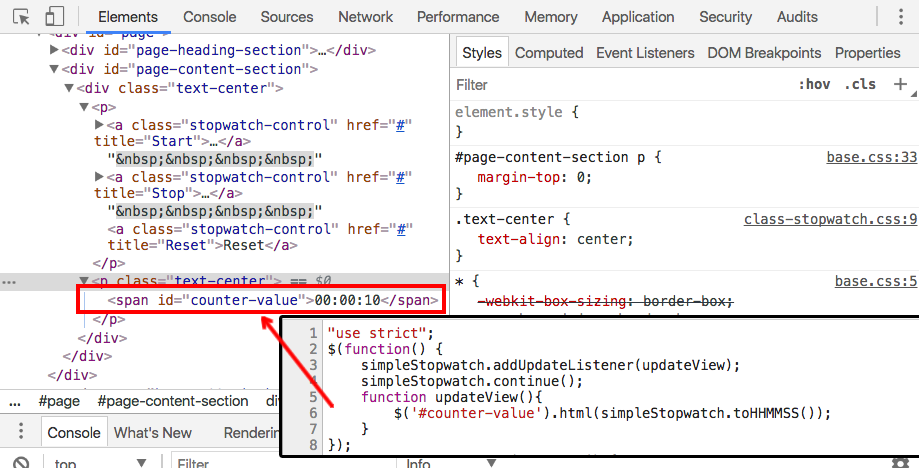
Task: Click the breadcrumb ellipsis item
Action: [15, 401]
